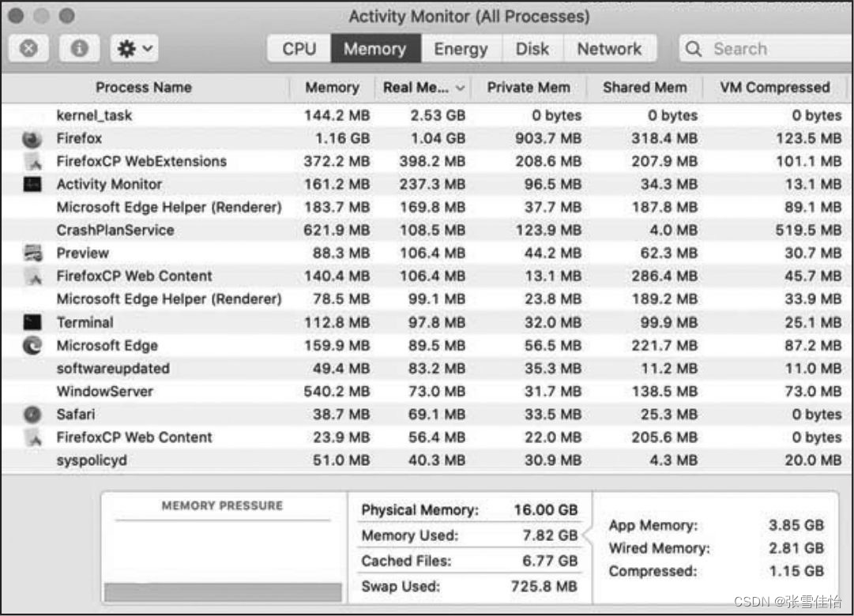
Task: Click kernel_task real memory 2.53 GB
Action: tap(438, 115)
